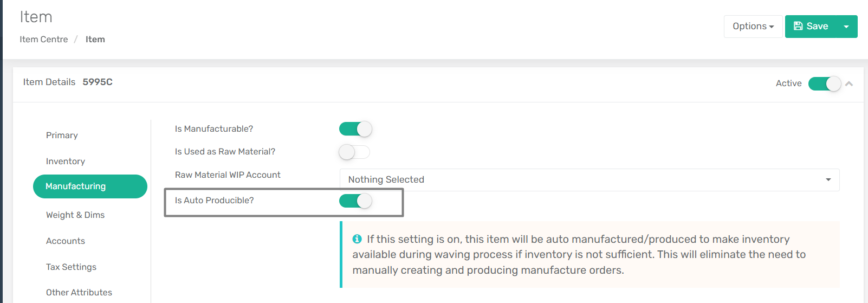The width and height of the screenshot is (868, 303).
Task: Click the floppy disk Save icon
Action: (x=798, y=26)
